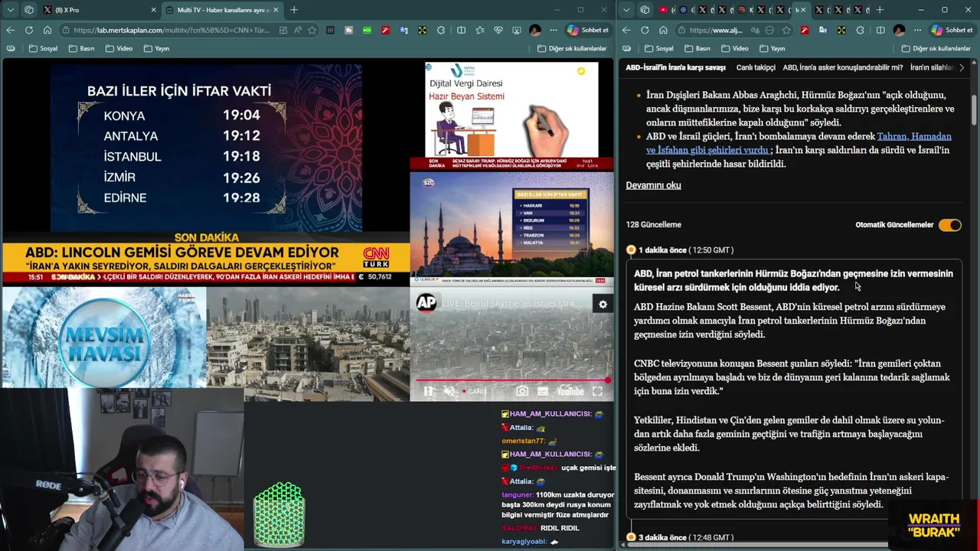Go to home page in left browser
Screen dimensions: 980x551
47,30
